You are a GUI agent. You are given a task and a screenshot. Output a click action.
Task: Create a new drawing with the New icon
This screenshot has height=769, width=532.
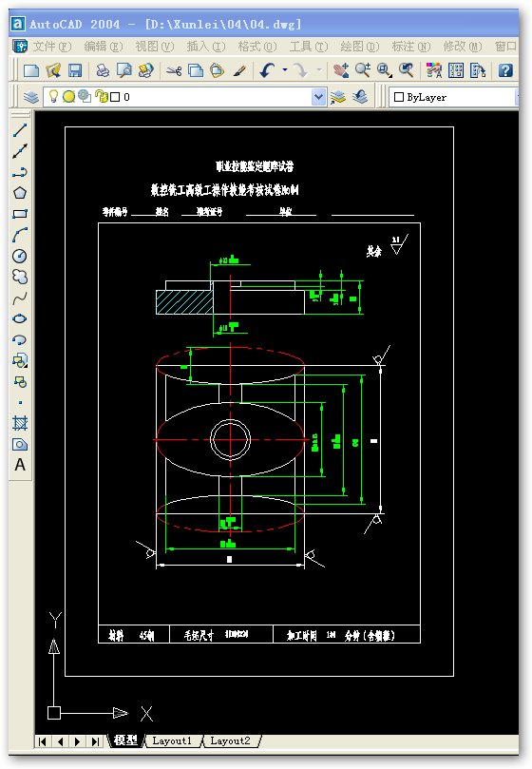(31, 70)
